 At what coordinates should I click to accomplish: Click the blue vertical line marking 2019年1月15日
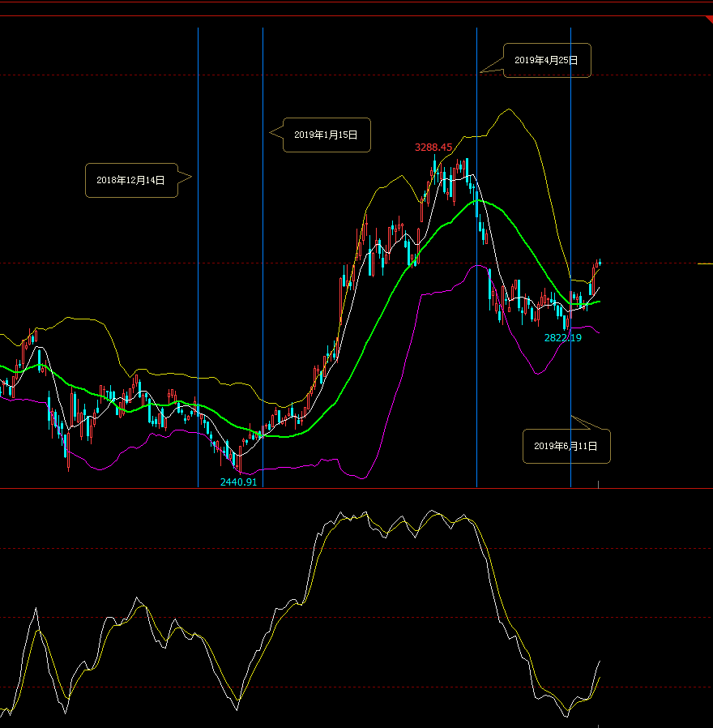click(263, 324)
